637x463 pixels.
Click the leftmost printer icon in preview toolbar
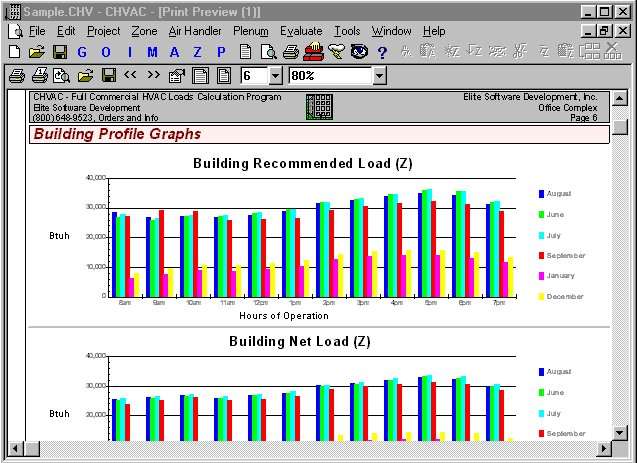pos(16,75)
